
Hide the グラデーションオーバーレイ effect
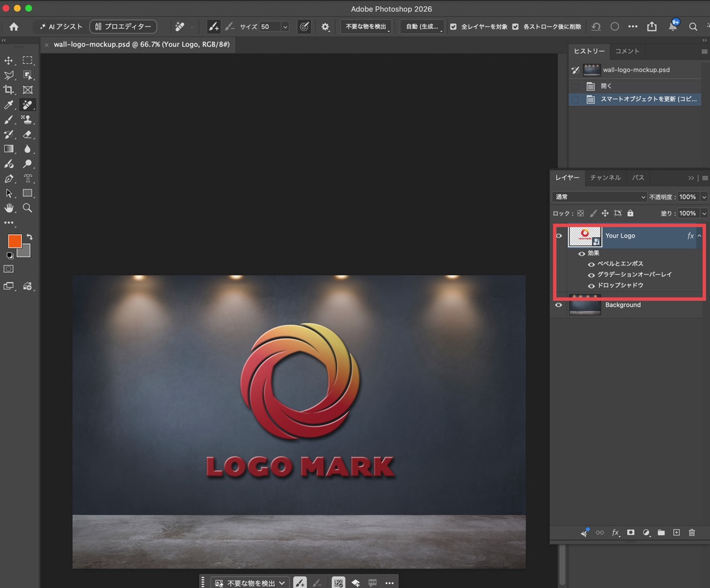tap(591, 274)
